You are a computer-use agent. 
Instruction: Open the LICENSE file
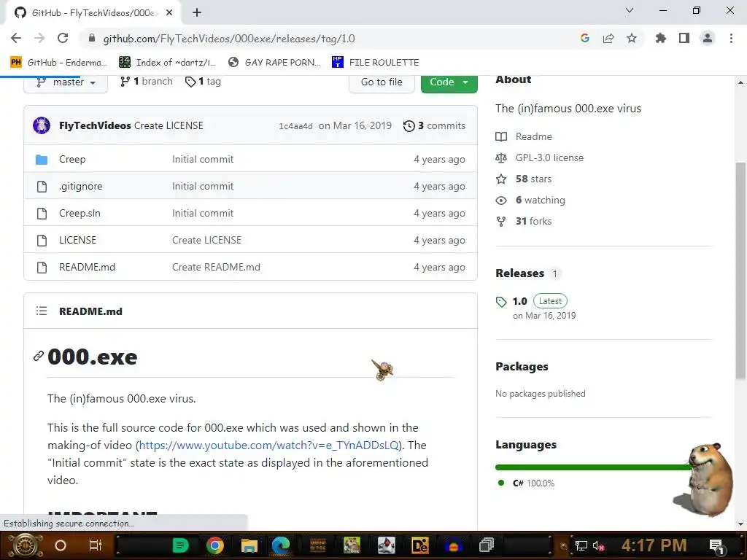[x=77, y=240]
